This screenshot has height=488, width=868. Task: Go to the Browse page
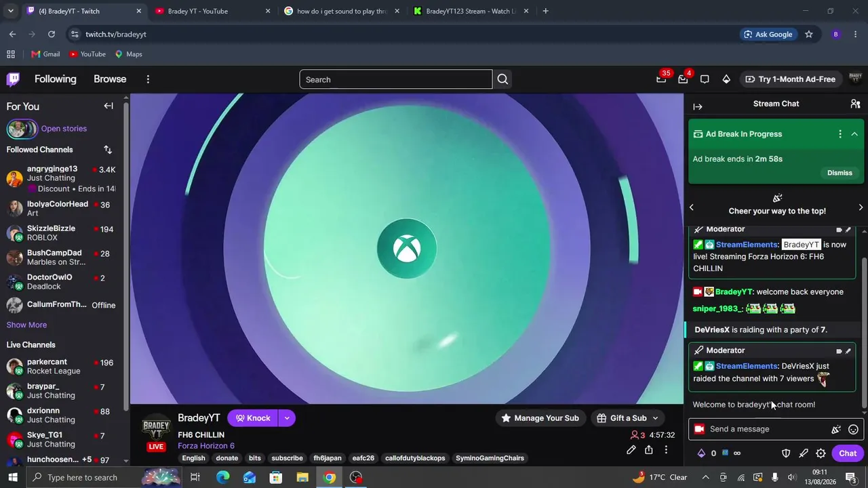pos(110,79)
